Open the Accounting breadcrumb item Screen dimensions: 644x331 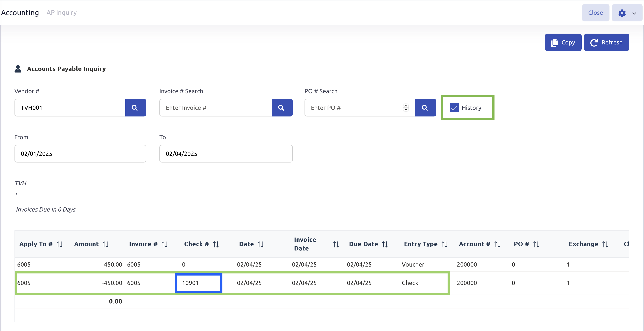(20, 12)
